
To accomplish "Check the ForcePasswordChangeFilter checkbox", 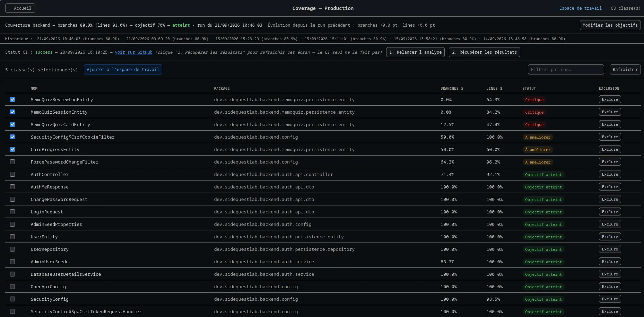I will (x=12, y=162).
